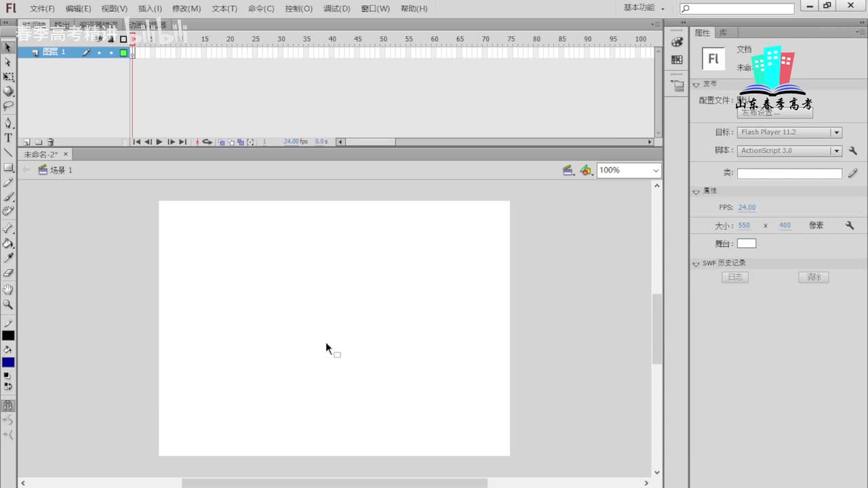Select the Eraser tool

(x=8, y=273)
